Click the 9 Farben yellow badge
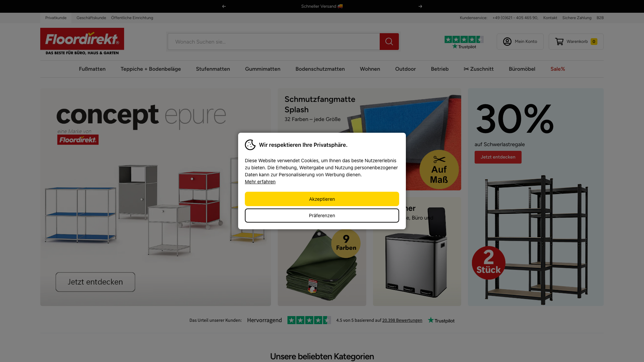This screenshot has height=362, width=644. [x=346, y=243]
